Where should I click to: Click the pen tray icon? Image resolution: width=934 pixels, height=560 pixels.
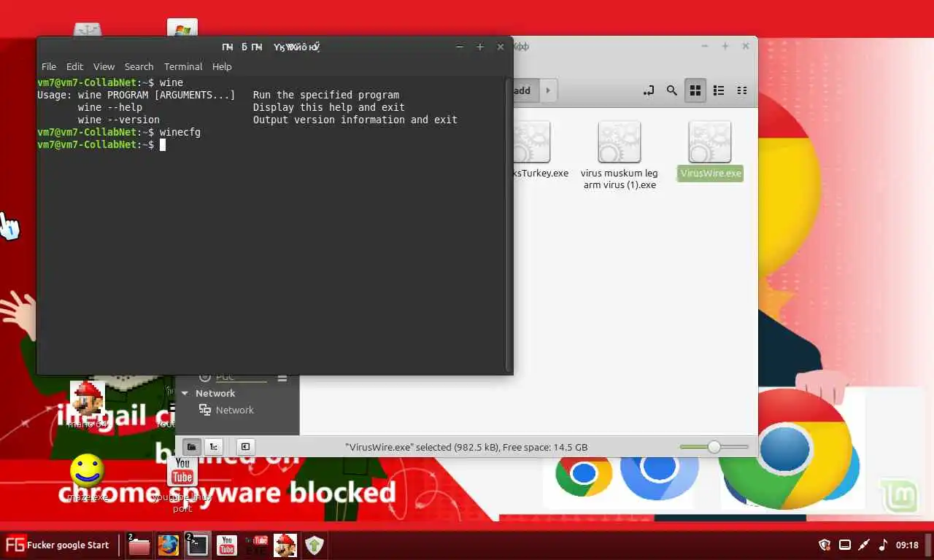click(864, 545)
